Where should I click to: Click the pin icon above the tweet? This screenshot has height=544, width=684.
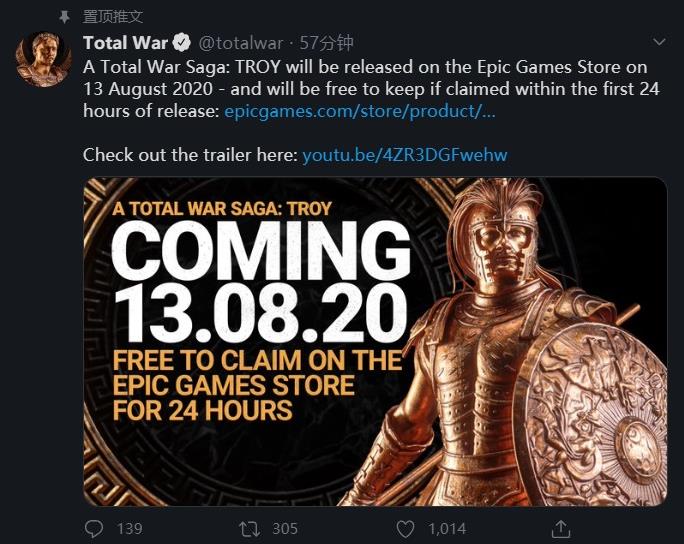coord(64,16)
